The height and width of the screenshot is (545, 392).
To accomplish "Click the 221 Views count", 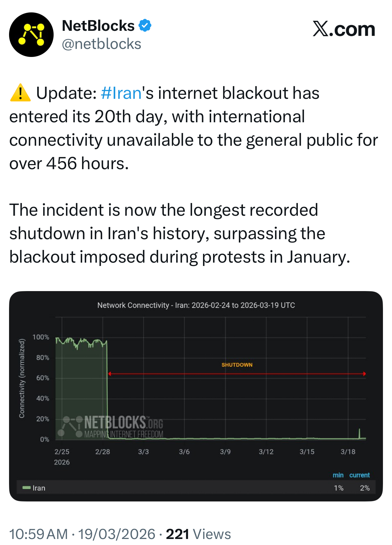I will [198, 534].
